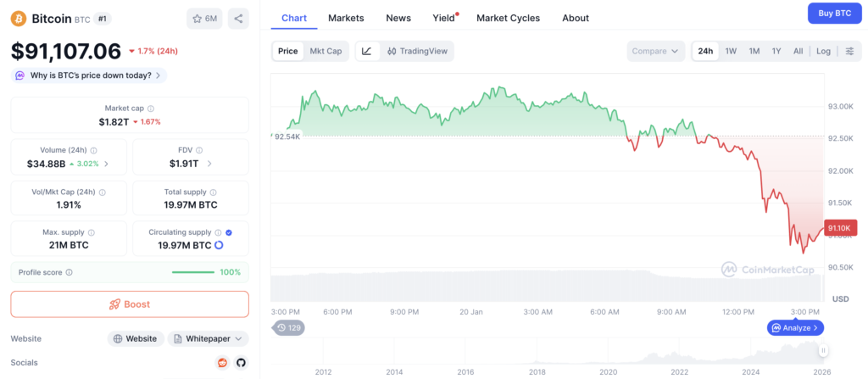Expand Volume (24h) details chevron
Image resolution: width=868 pixels, height=379 pixels.
tap(106, 164)
